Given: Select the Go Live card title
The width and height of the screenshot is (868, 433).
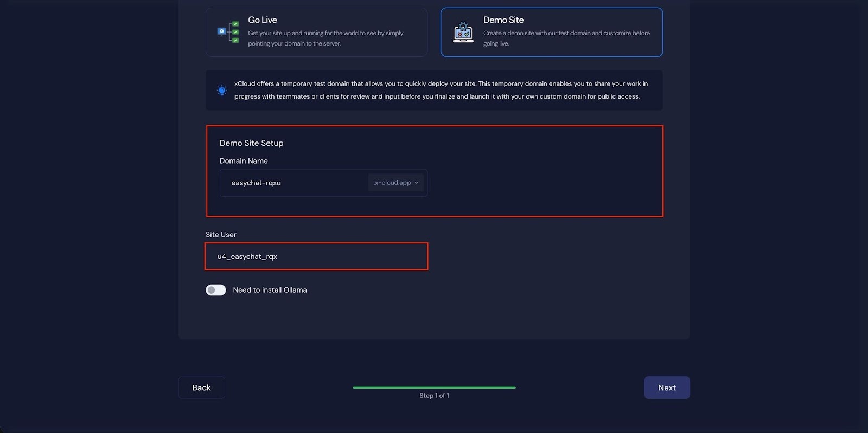Looking at the screenshot, I should pyautogui.click(x=263, y=20).
